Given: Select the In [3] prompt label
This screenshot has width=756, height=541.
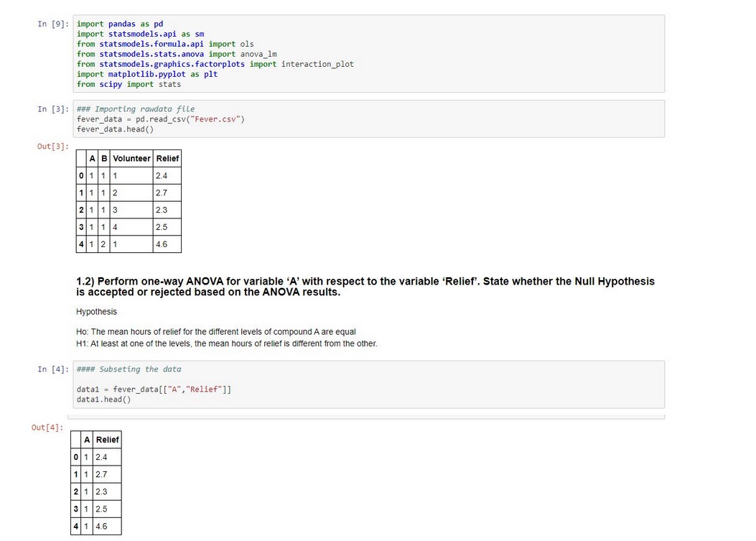Looking at the screenshot, I should point(54,109).
